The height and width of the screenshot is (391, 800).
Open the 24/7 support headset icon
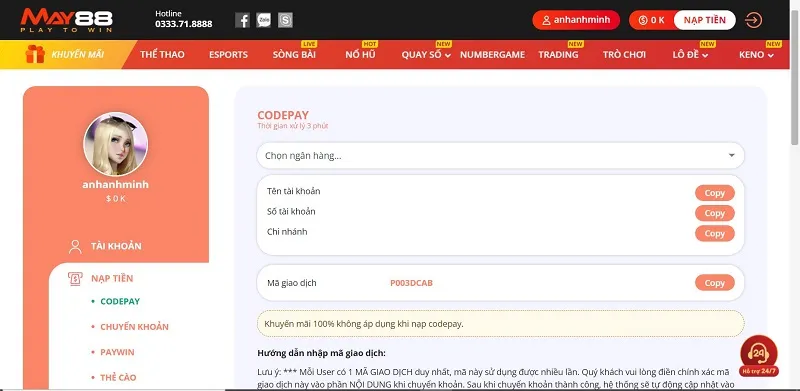tap(759, 353)
